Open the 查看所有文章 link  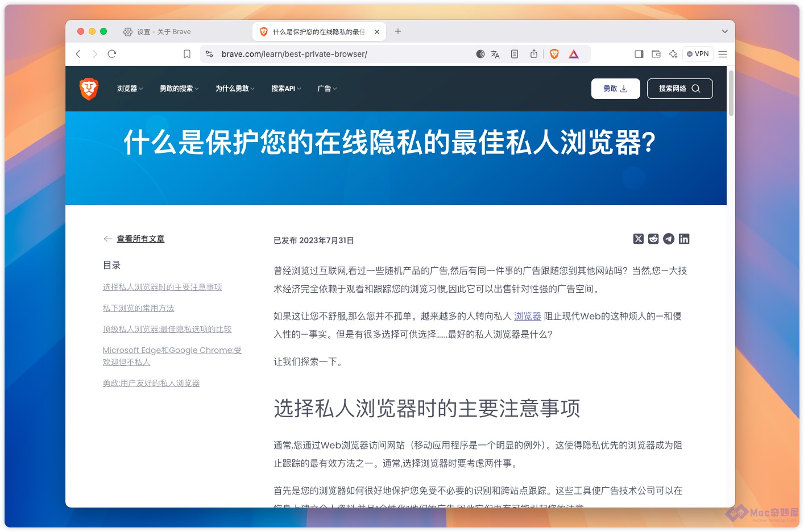coord(140,239)
